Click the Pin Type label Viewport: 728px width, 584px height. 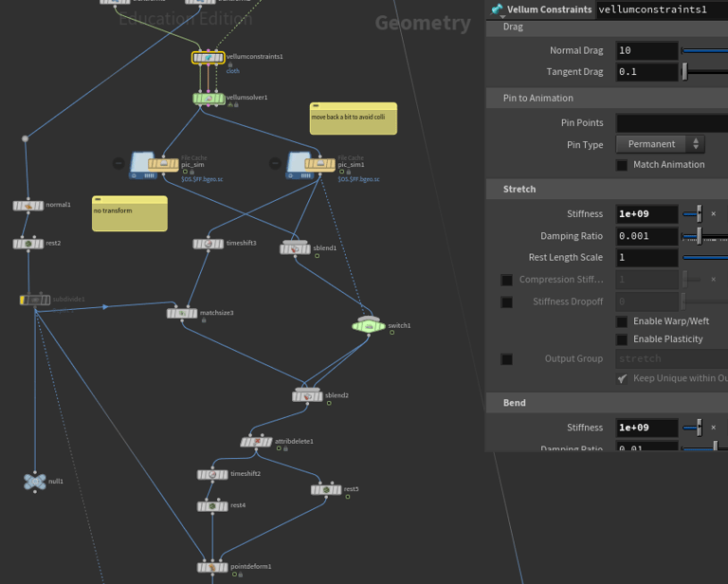click(x=585, y=145)
